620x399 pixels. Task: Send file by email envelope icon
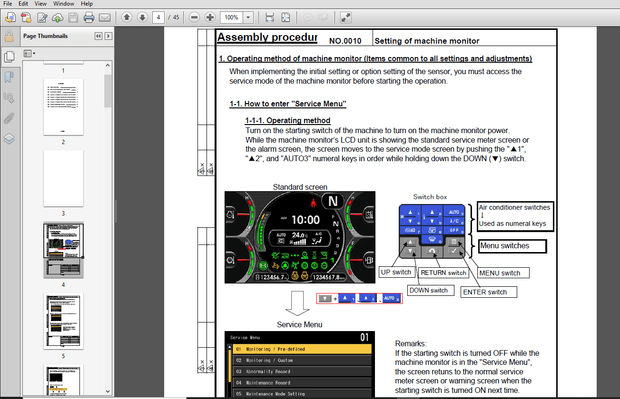tap(104, 17)
